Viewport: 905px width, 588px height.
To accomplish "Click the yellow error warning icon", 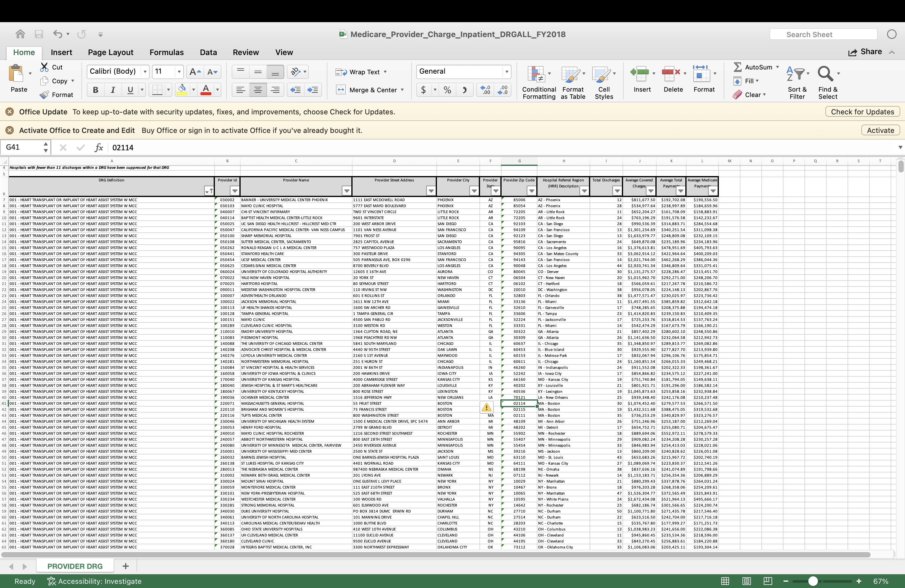I will click(486, 407).
